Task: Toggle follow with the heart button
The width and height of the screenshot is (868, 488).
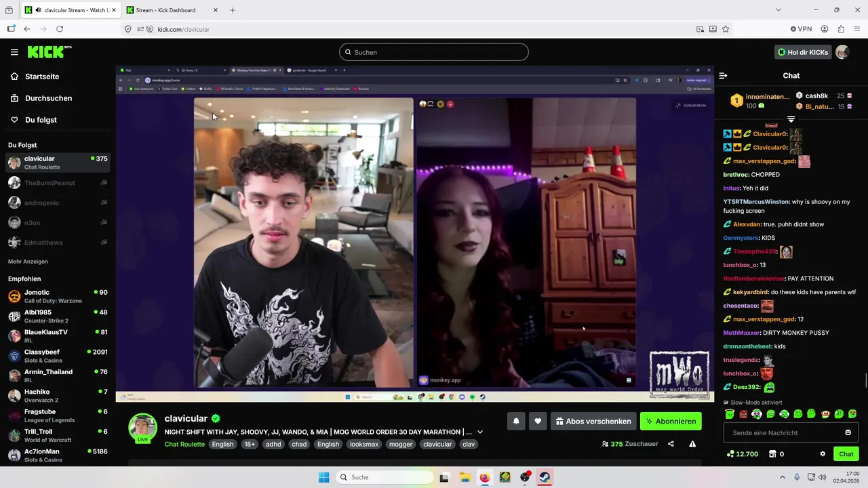Action: tap(538, 422)
